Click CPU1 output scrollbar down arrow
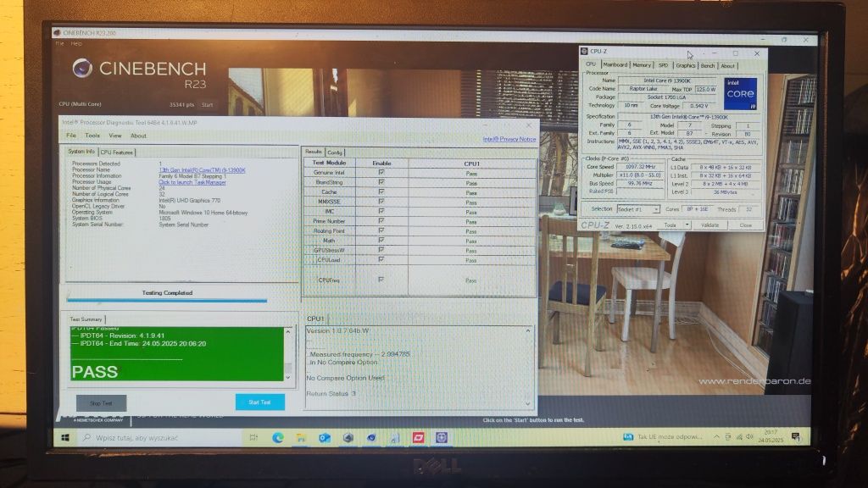 click(527, 404)
